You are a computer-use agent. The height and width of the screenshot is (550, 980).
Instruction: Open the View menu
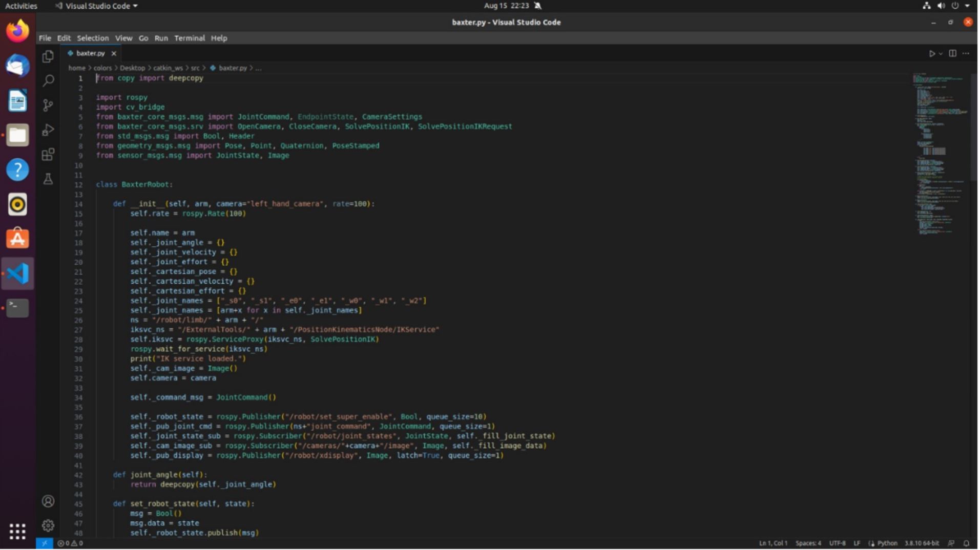pyautogui.click(x=123, y=38)
